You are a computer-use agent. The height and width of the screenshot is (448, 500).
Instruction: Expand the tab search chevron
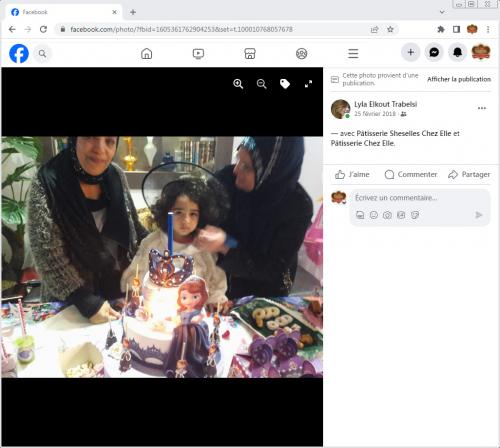pyautogui.click(x=442, y=12)
